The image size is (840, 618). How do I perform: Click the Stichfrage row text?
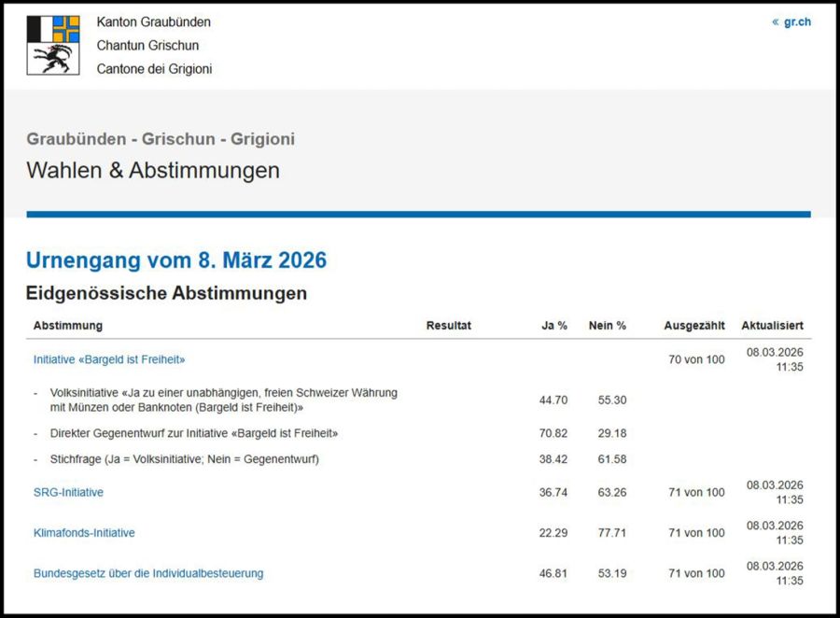(184, 459)
